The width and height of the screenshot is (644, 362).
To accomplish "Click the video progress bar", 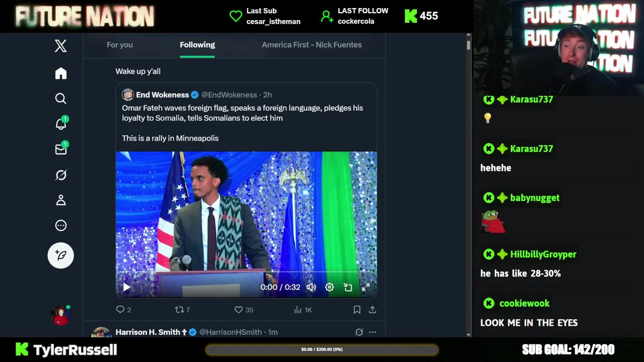I will (246, 272).
